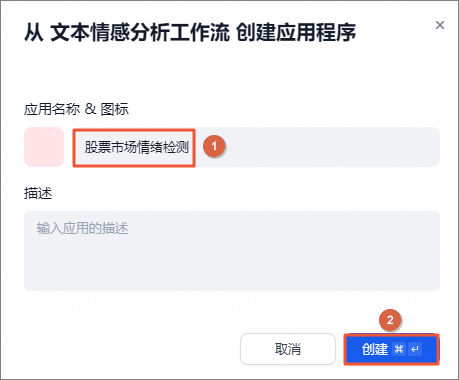Click the ↵ return key hint icon
Image resolution: width=459 pixels, height=380 pixels.
415,349
